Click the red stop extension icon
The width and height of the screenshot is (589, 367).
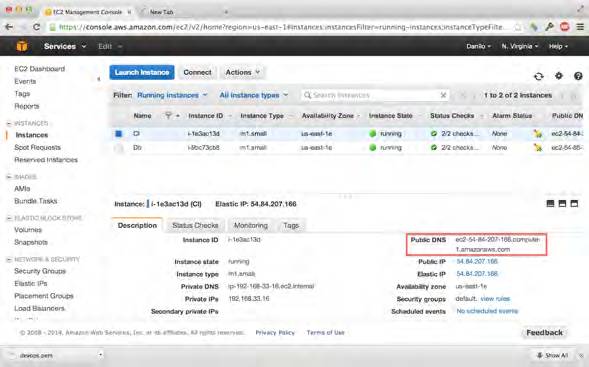click(x=565, y=27)
